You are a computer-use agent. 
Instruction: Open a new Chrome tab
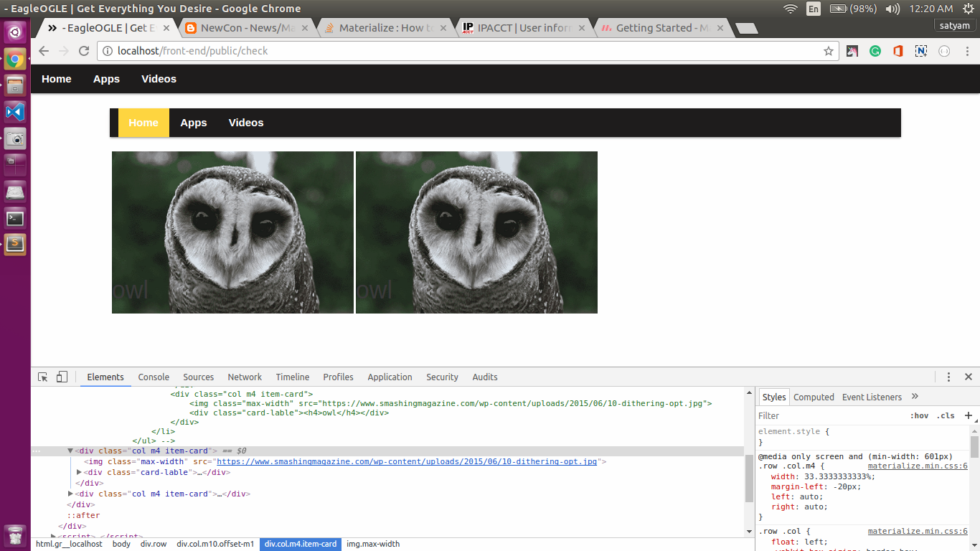pyautogui.click(x=747, y=29)
